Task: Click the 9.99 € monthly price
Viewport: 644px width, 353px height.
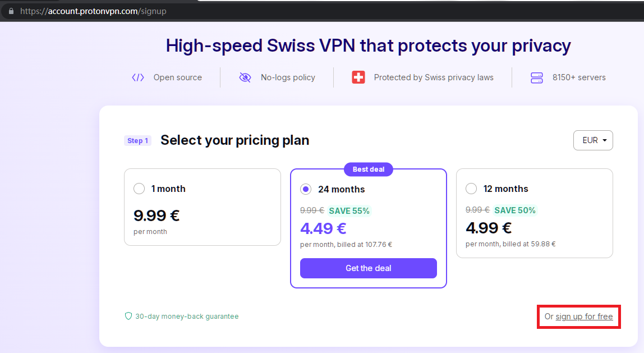Action: (157, 215)
